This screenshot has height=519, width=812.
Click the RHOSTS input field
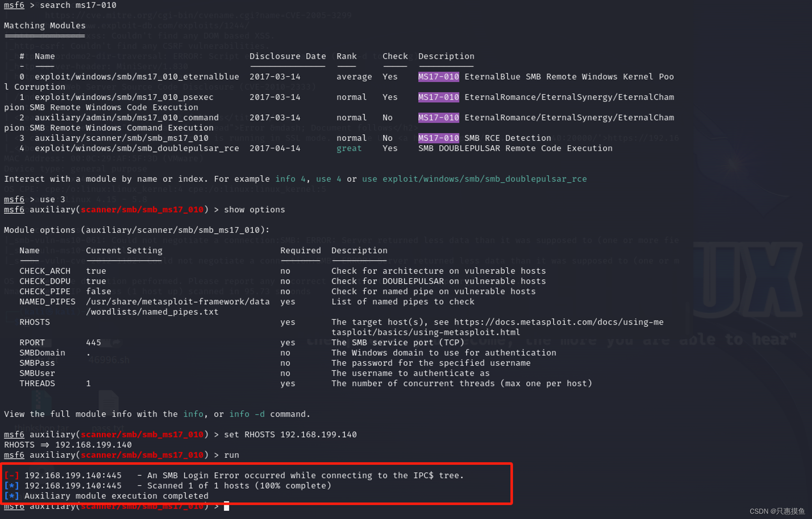click(148, 322)
